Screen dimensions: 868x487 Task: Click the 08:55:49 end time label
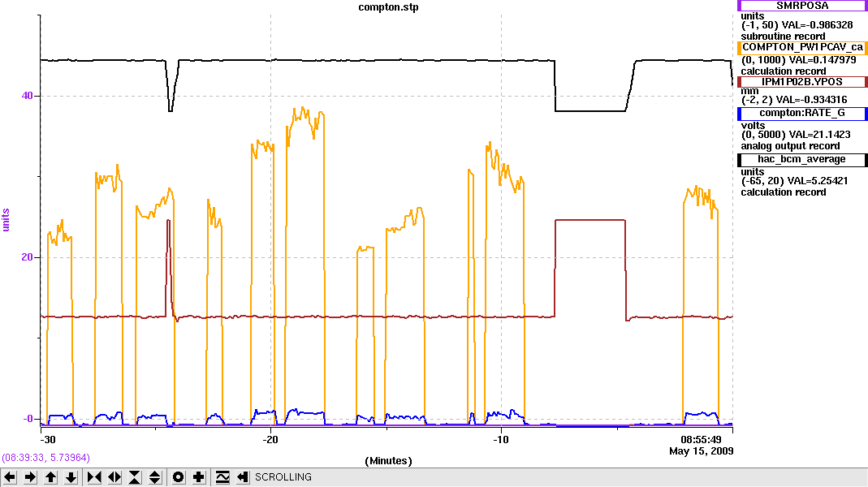pyautogui.click(x=701, y=440)
